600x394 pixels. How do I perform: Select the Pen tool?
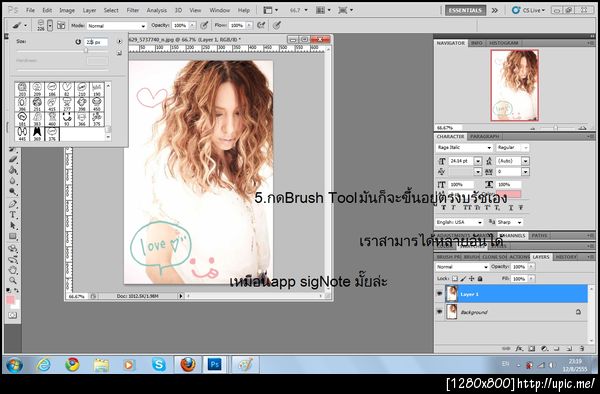(x=13, y=204)
